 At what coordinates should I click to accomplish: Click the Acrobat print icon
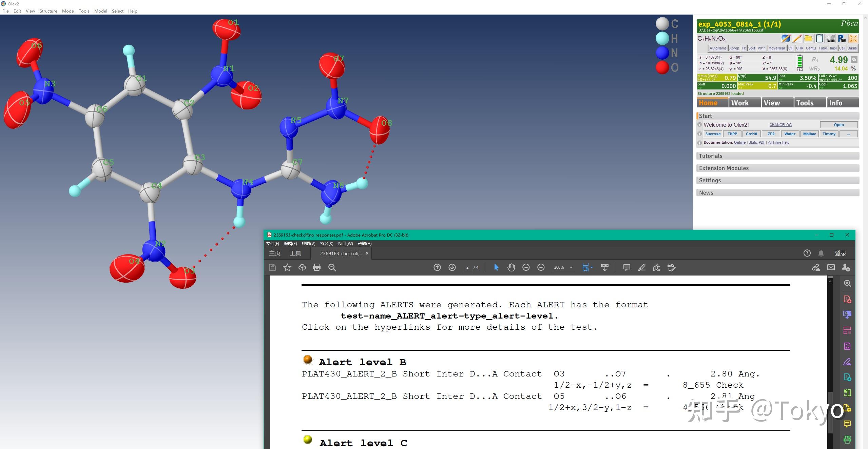point(317,267)
